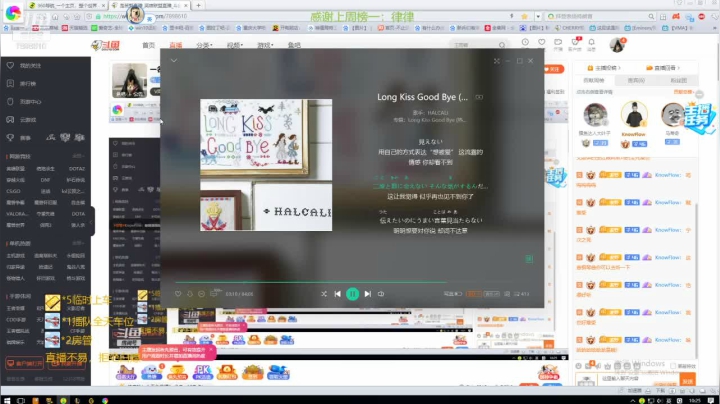
Task: Expand the 视频 dropdown in navigation
Action: tap(235, 45)
